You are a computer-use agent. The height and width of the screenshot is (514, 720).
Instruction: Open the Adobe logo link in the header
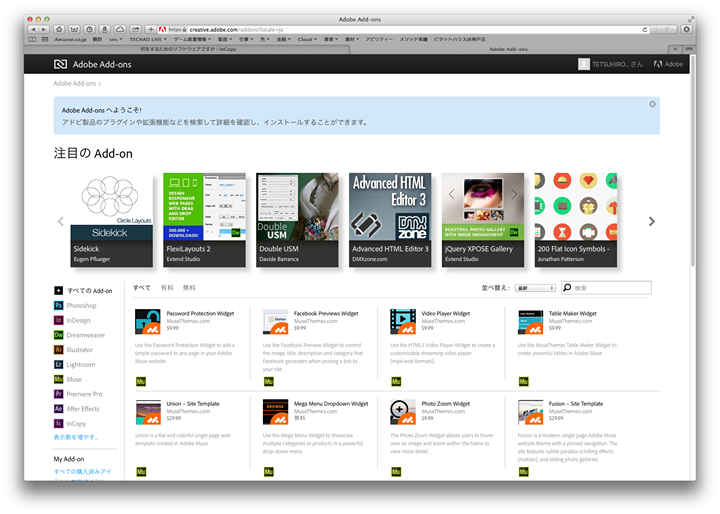tap(668, 64)
